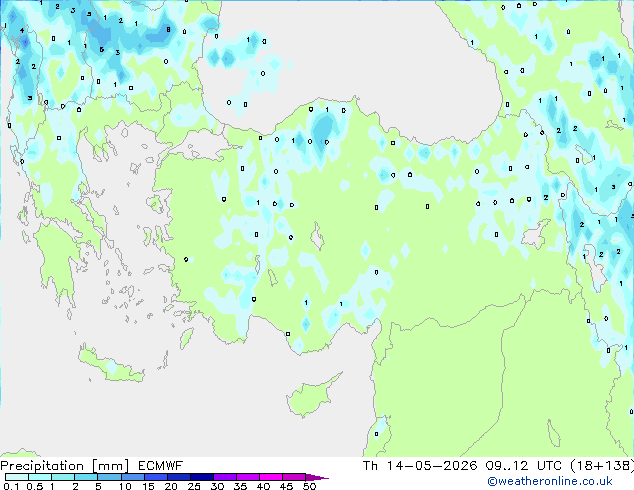Click the 20 to 25 mm dark blue swatch
634x490 pixels.
178,477
